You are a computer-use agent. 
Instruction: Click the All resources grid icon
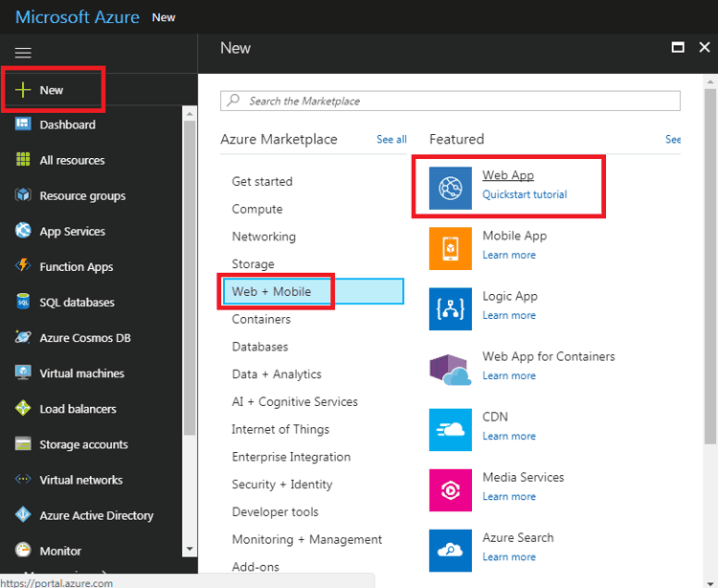coord(23,159)
